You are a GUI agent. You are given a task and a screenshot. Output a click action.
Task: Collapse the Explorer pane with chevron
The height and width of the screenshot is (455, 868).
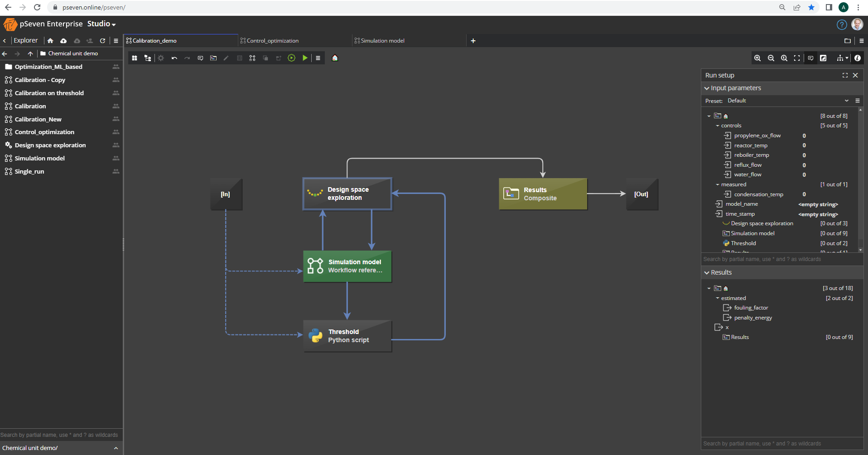tap(5, 41)
